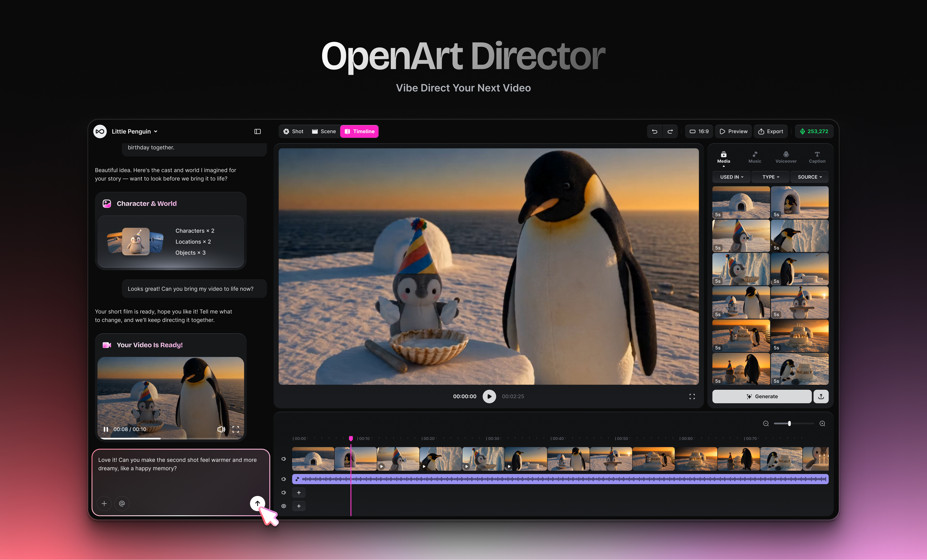
Task: Click the Generate button
Action: coord(762,396)
